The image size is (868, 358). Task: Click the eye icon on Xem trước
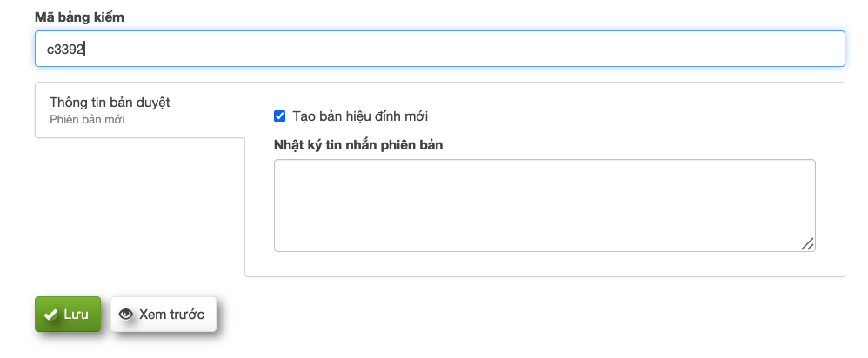(126, 315)
